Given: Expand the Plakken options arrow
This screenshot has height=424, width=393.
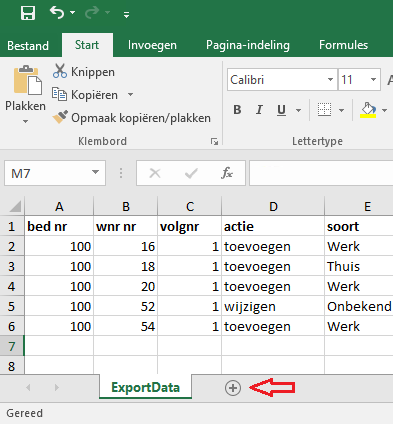Looking at the screenshot, I should 25,122.
